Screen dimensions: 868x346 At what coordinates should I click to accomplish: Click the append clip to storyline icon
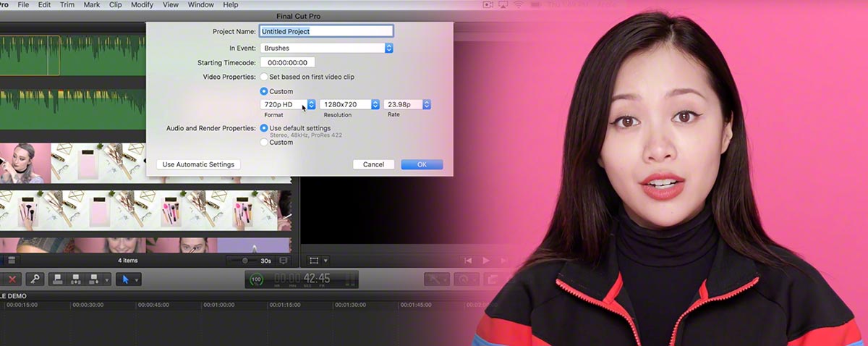click(x=94, y=279)
